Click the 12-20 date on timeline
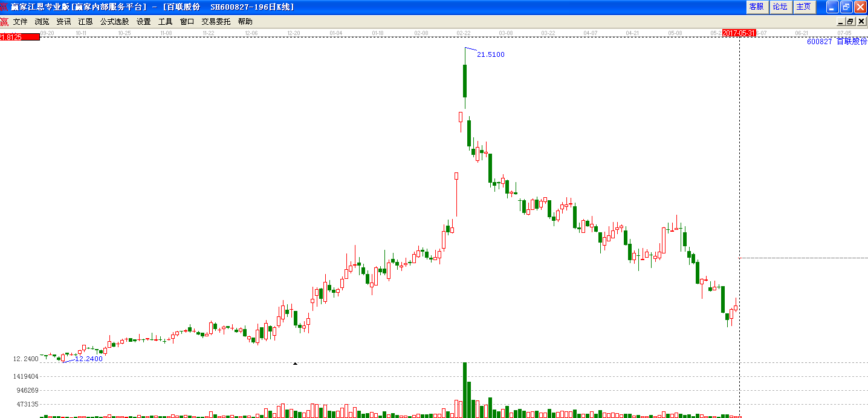868x418 pixels. 294,33
